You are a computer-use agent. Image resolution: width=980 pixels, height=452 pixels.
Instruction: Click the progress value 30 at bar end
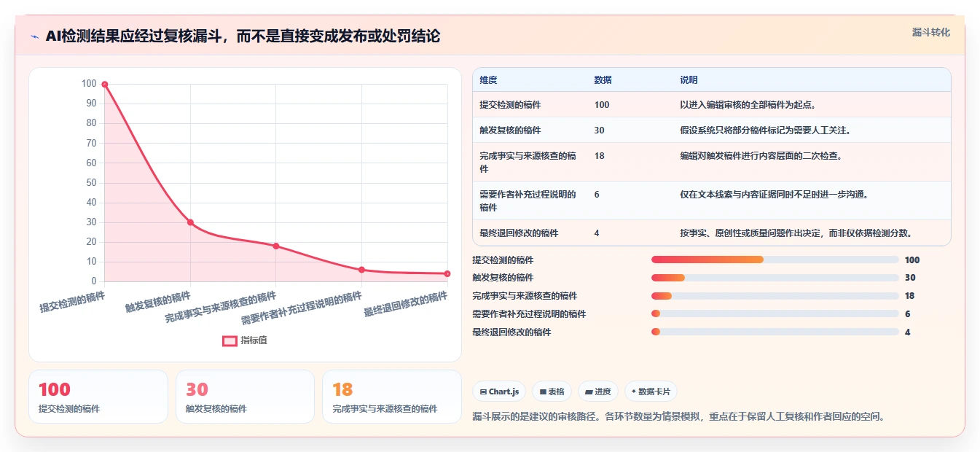910,278
